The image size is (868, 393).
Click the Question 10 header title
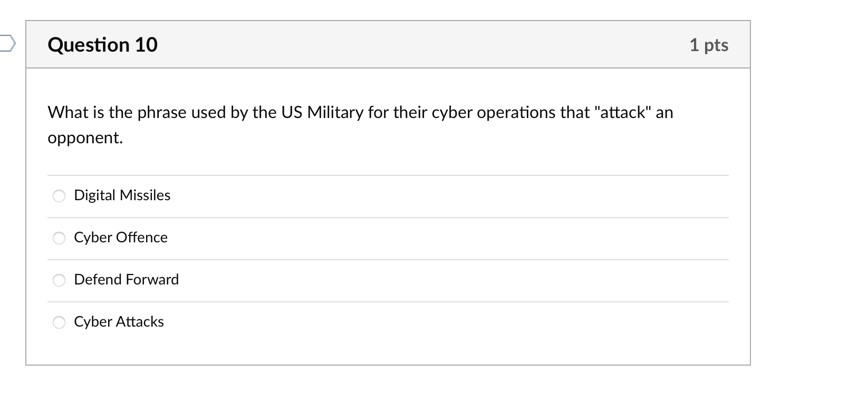tap(102, 45)
